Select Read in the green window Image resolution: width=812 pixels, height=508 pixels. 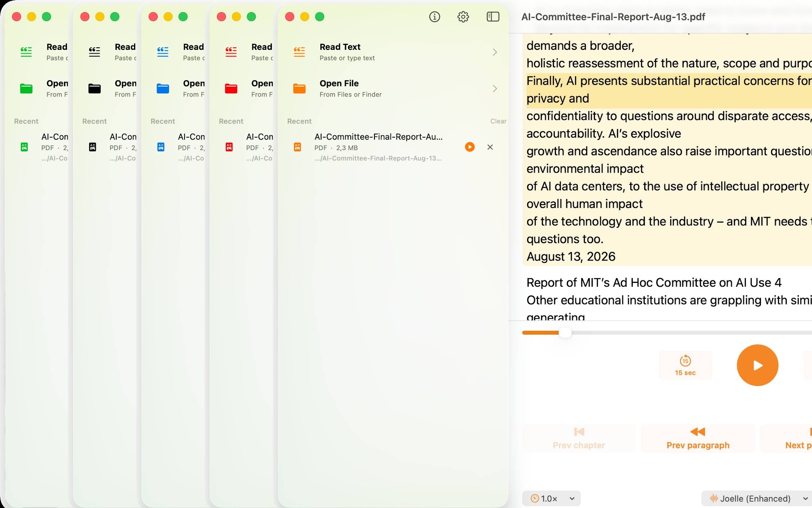44,52
